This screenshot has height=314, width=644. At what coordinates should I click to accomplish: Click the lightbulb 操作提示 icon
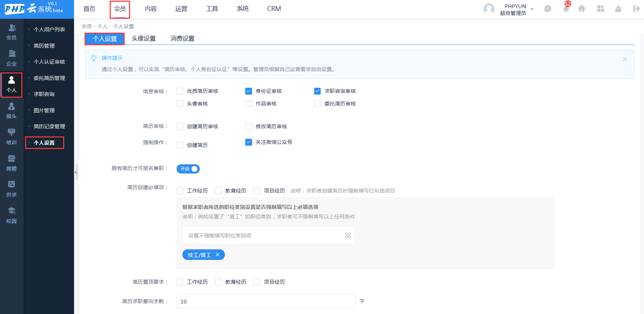pos(94,58)
